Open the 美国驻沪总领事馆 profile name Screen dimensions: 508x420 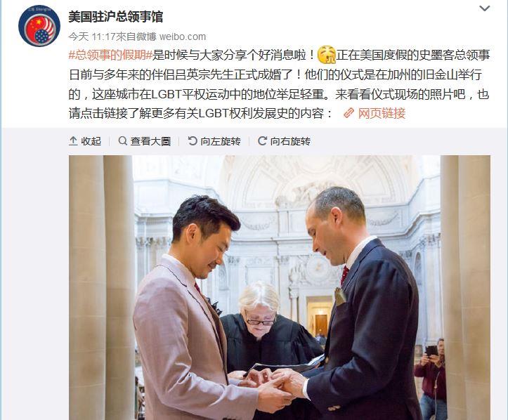pyautogui.click(x=115, y=17)
